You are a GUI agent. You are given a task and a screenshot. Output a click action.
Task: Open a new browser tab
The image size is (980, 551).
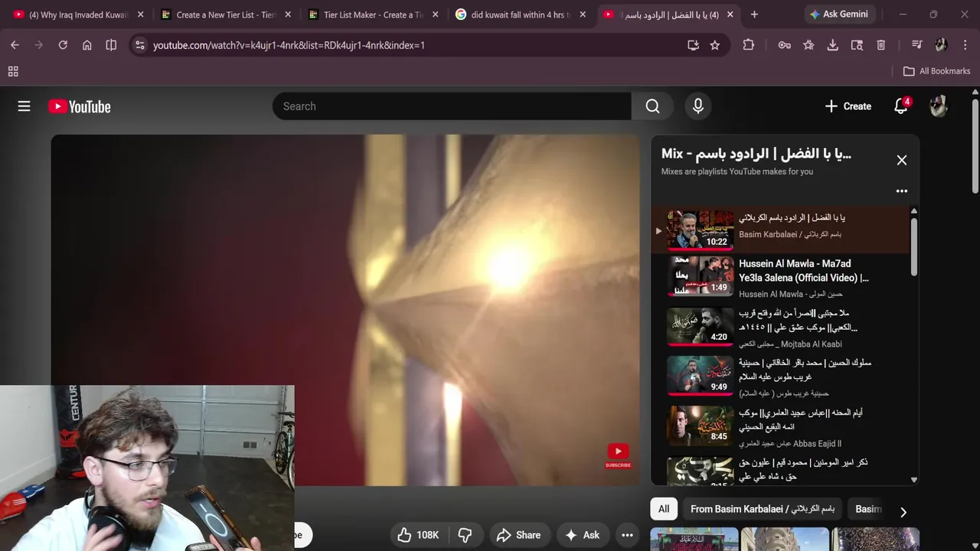click(754, 15)
